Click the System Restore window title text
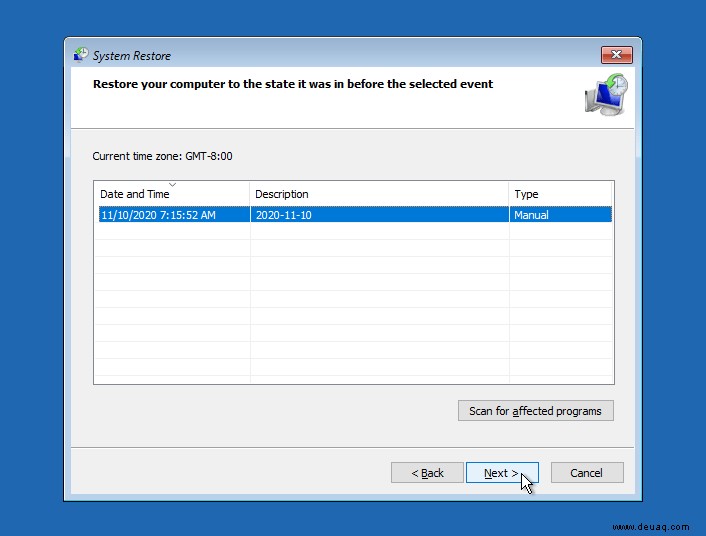This screenshot has width=706, height=536. 132,56
